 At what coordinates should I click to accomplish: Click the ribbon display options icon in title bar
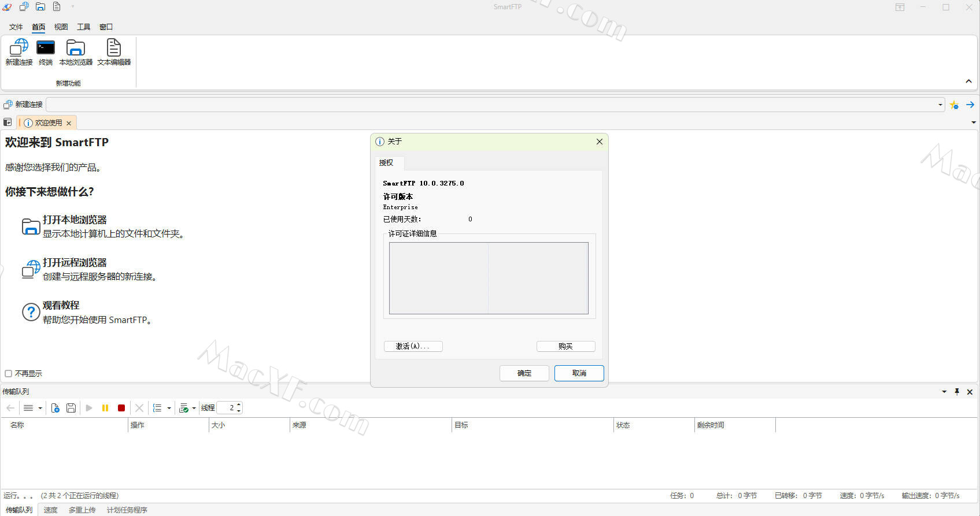[900, 7]
